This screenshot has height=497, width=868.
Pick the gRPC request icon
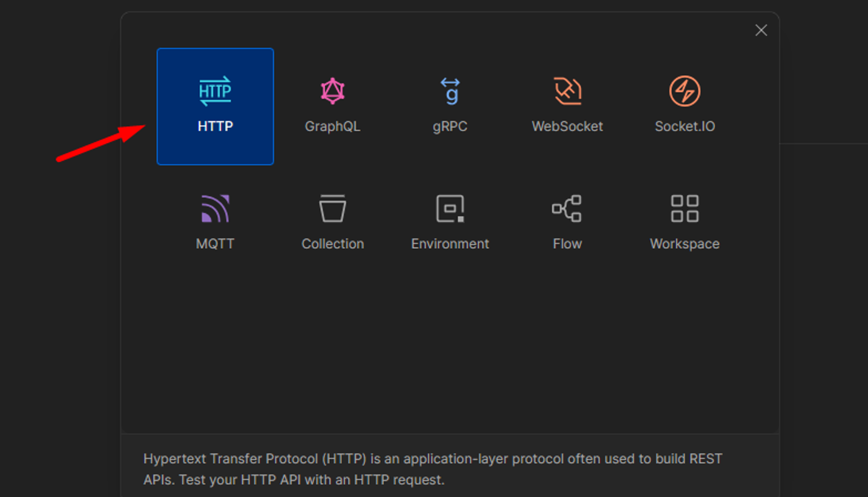coord(450,91)
